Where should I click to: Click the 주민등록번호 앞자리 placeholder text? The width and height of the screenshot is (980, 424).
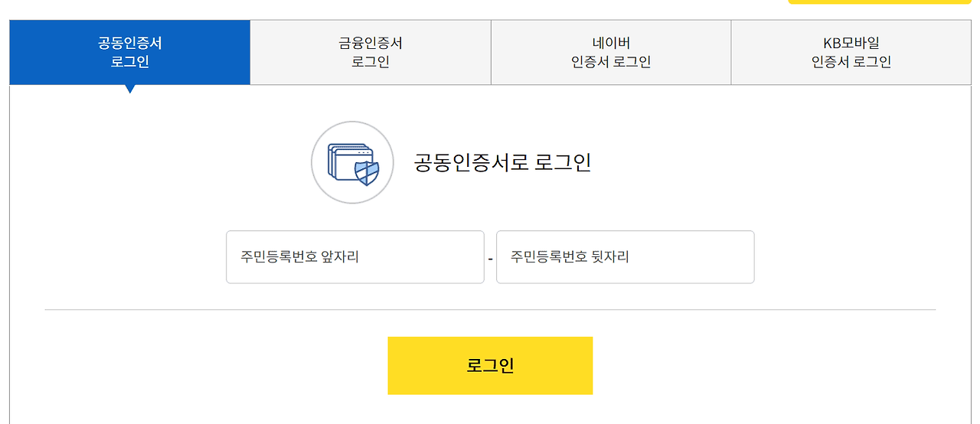[x=300, y=257]
